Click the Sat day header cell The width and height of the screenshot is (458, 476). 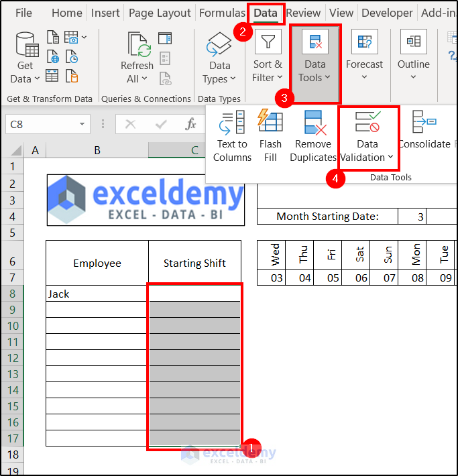pyautogui.click(x=355, y=255)
